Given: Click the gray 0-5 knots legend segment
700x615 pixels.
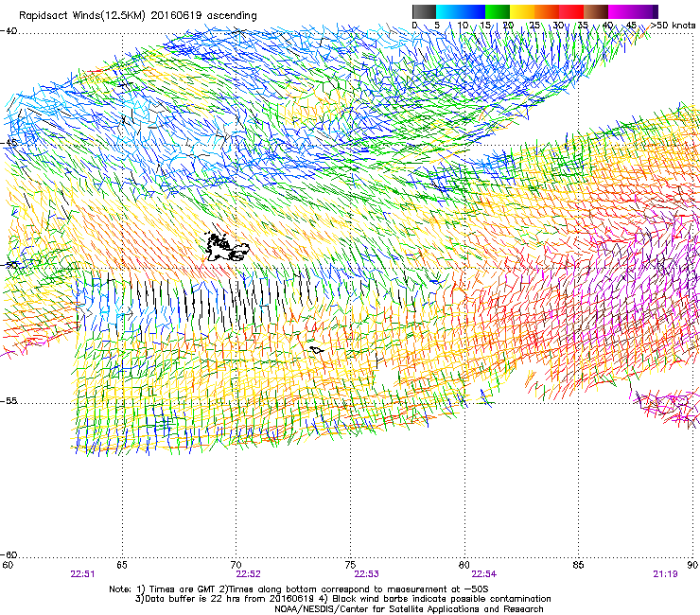Looking at the screenshot, I should click(424, 11).
